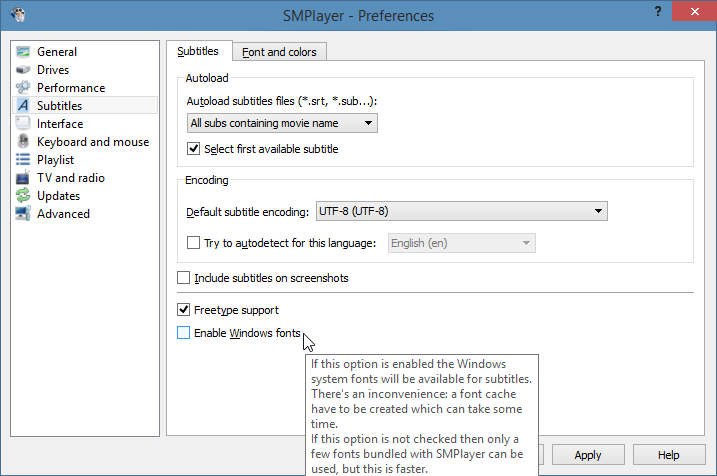Click the General section icon

23,52
